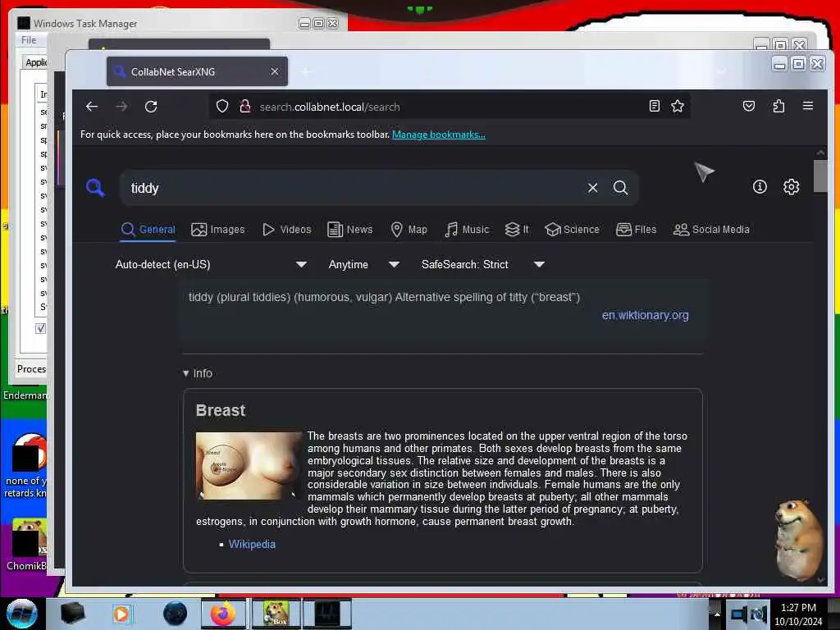Click the Manage bookmarks link
Image resolution: width=840 pixels, height=630 pixels.
[438, 135]
